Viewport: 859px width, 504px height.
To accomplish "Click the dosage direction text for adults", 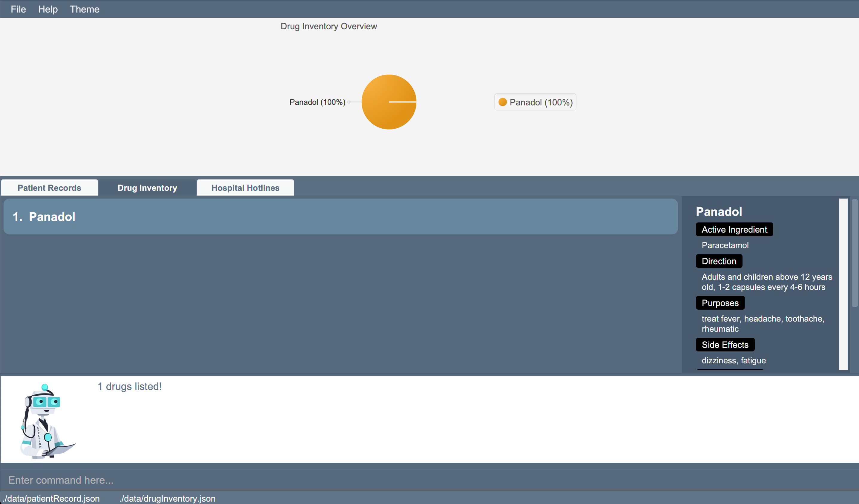I will pyautogui.click(x=767, y=282).
